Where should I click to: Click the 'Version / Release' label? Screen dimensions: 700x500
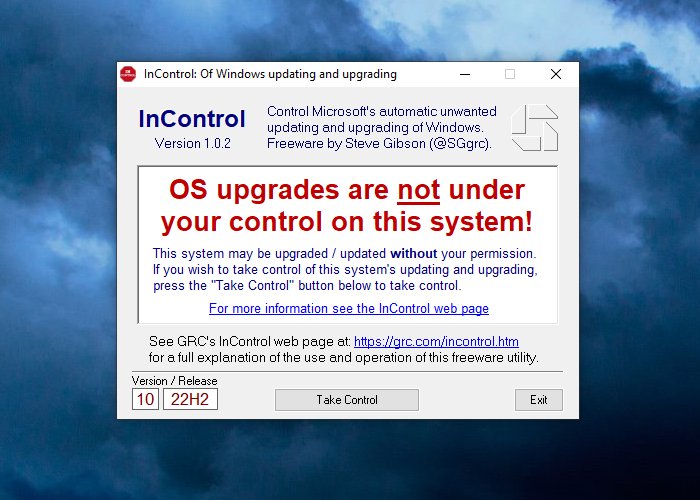click(x=175, y=381)
